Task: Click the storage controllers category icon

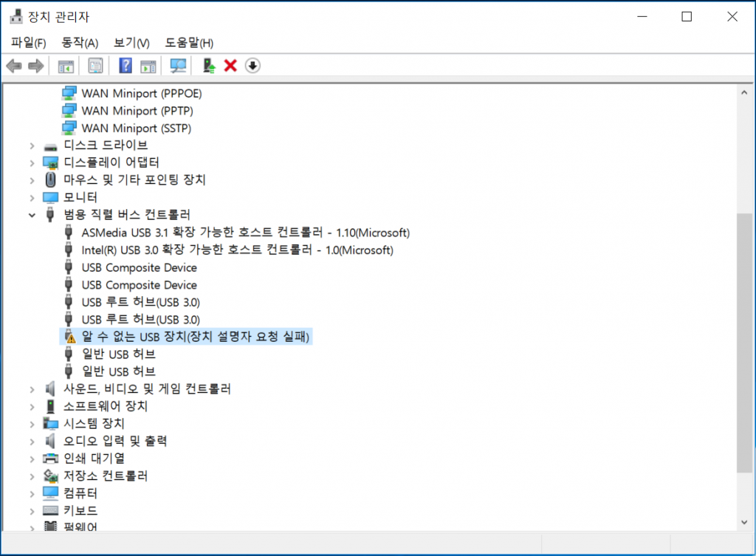Action: pyautogui.click(x=51, y=476)
